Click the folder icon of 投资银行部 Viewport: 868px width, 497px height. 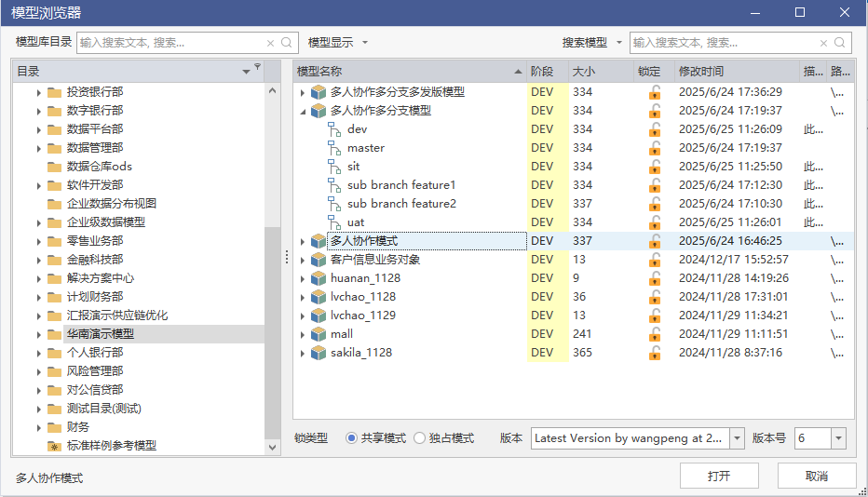pyautogui.click(x=54, y=92)
